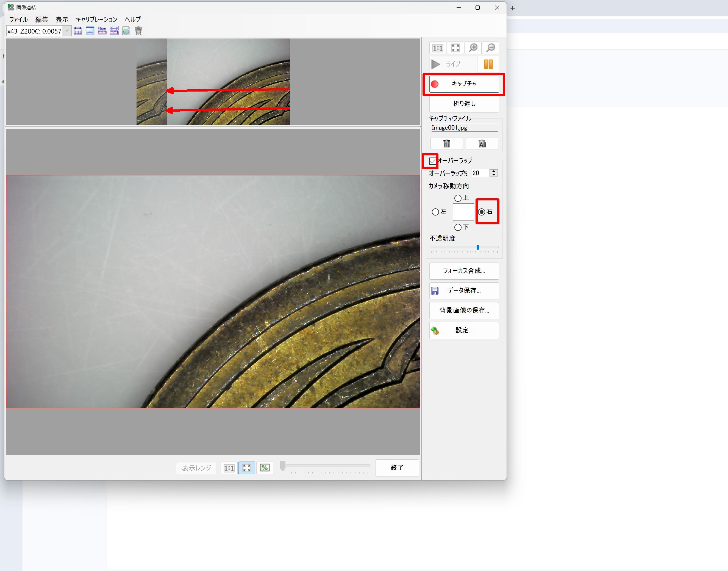This screenshot has height=571, width=728.
Task: Click the bottom zoom slider handle
Action: pyautogui.click(x=283, y=466)
